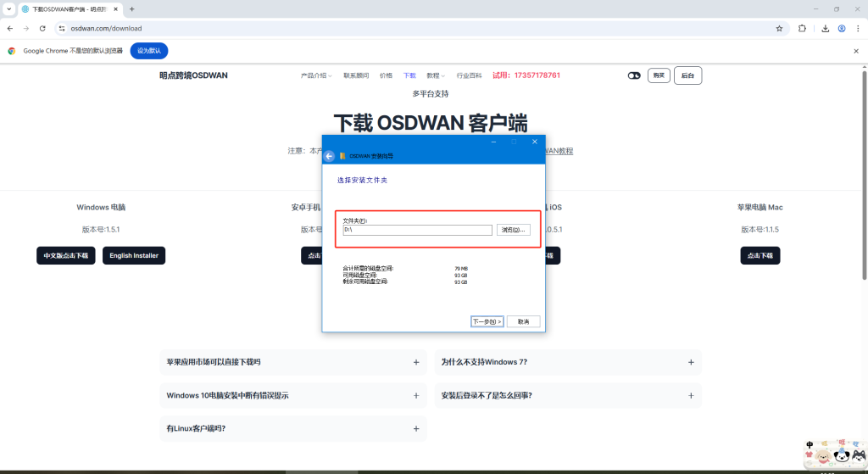Reload the osdwan.com page

pos(42,28)
